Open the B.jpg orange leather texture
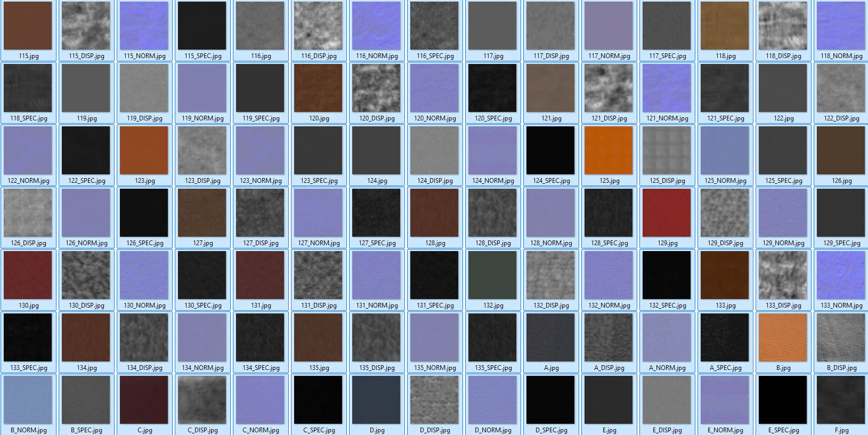Image resolution: width=868 pixels, height=435 pixels. (783, 338)
